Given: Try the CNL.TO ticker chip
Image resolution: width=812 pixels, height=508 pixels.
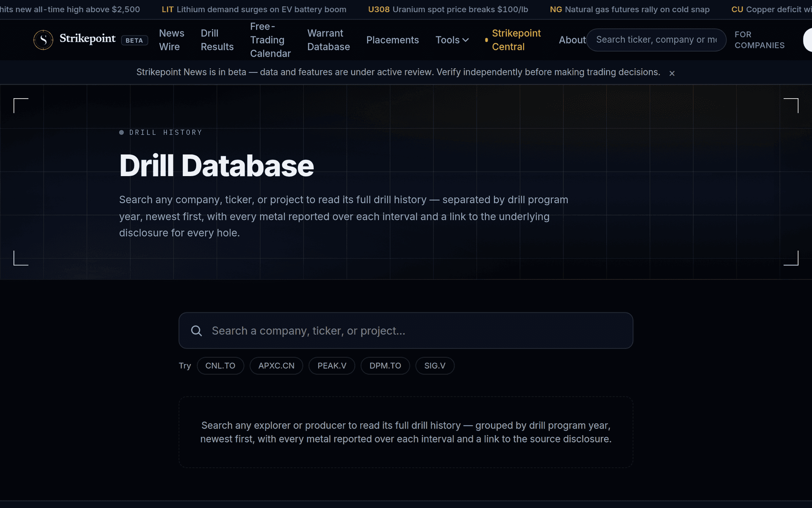Looking at the screenshot, I should click(x=220, y=366).
